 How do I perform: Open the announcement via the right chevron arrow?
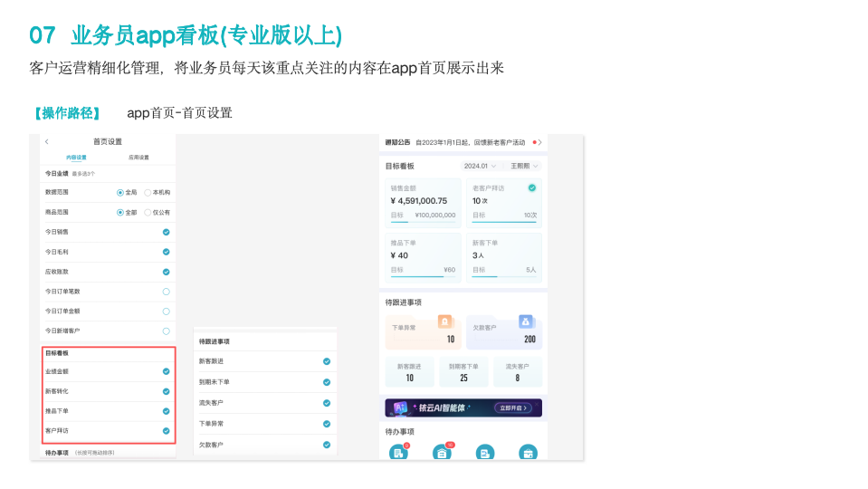(x=539, y=142)
